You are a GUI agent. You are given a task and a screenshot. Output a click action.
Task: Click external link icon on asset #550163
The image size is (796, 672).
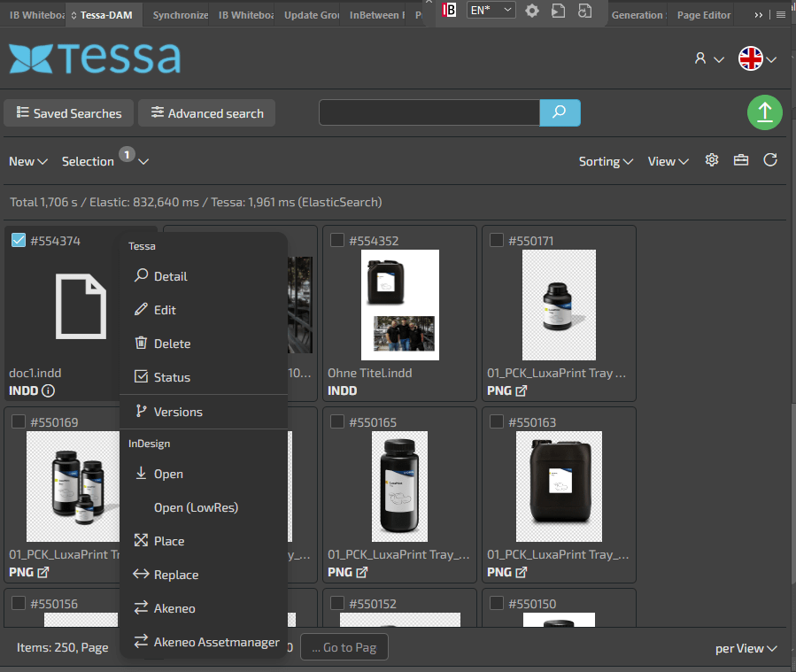[522, 572]
